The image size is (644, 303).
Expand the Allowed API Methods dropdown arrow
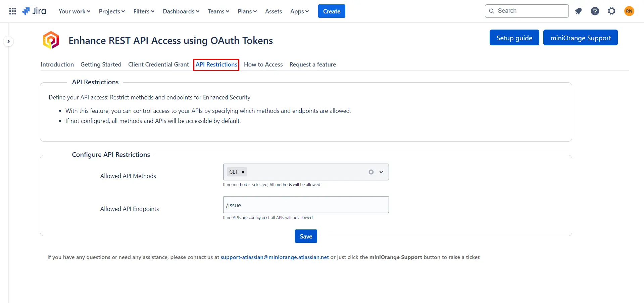381,172
